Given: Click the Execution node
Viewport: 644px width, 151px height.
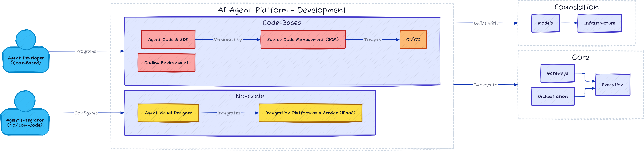Looking at the screenshot, I should (613, 85).
